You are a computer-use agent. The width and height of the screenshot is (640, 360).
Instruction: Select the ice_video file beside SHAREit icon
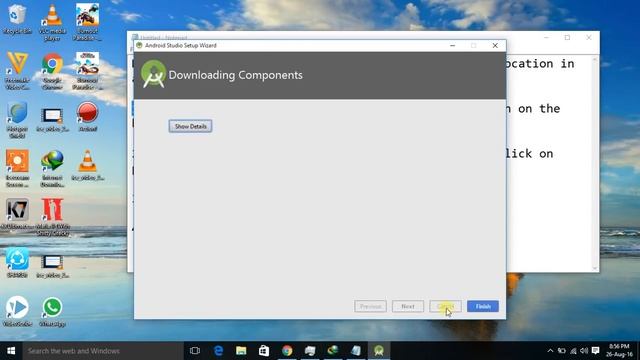(52, 266)
